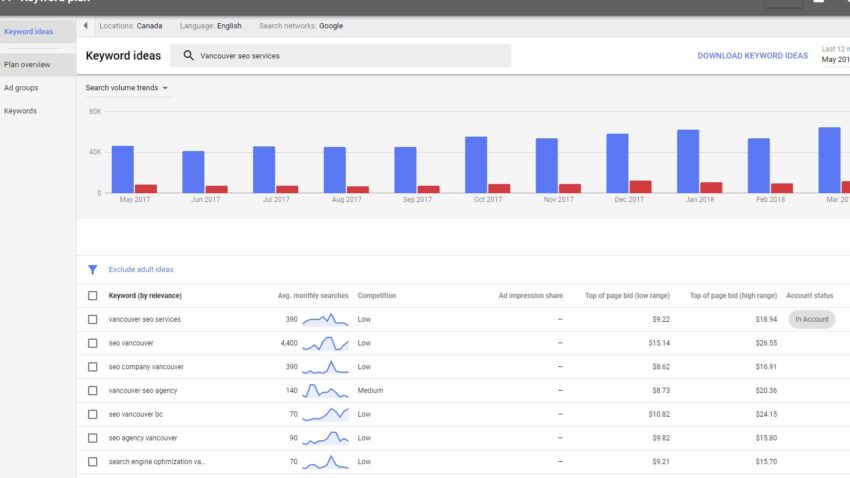850x478 pixels.
Task: Check the vancouver seo agency row
Action: coord(93,390)
